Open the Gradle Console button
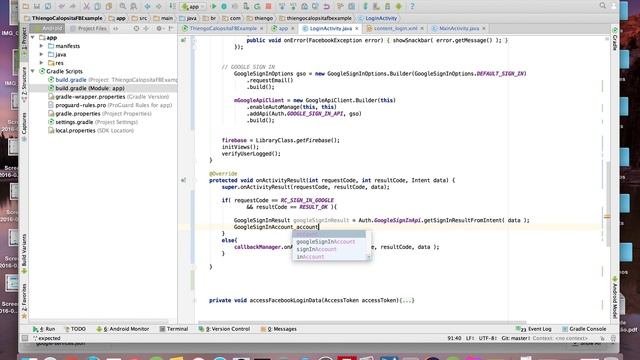The height and width of the screenshot is (360, 640). 584,329
